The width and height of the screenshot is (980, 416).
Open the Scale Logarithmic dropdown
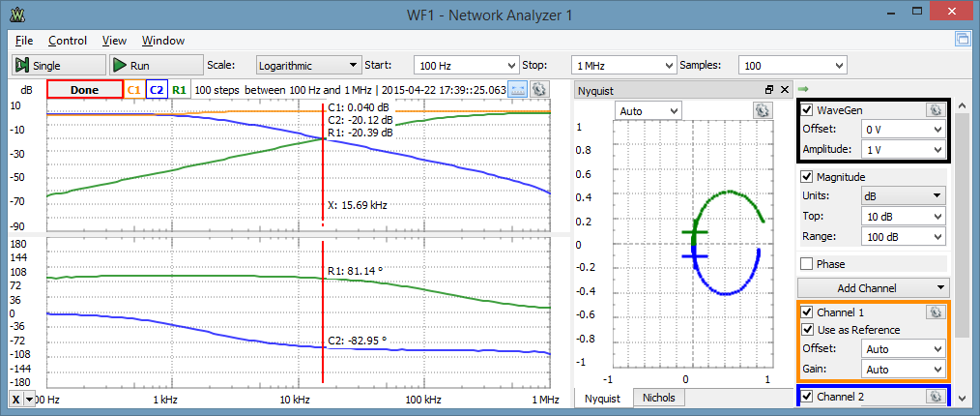pyautogui.click(x=308, y=65)
